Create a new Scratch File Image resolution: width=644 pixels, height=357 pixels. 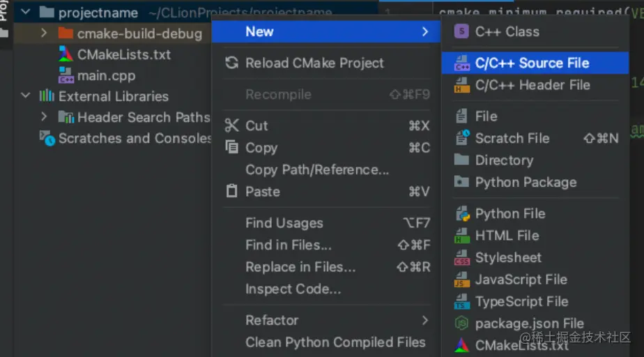(535, 138)
